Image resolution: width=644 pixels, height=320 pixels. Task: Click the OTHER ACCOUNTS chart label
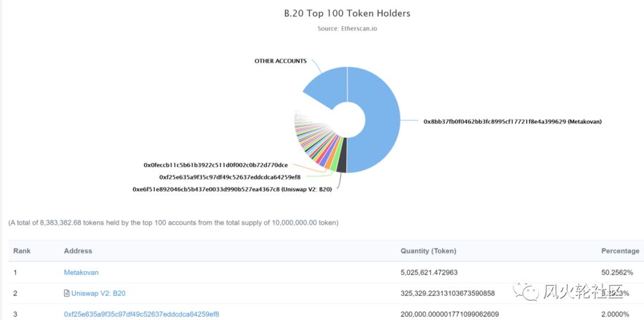coord(280,61)
